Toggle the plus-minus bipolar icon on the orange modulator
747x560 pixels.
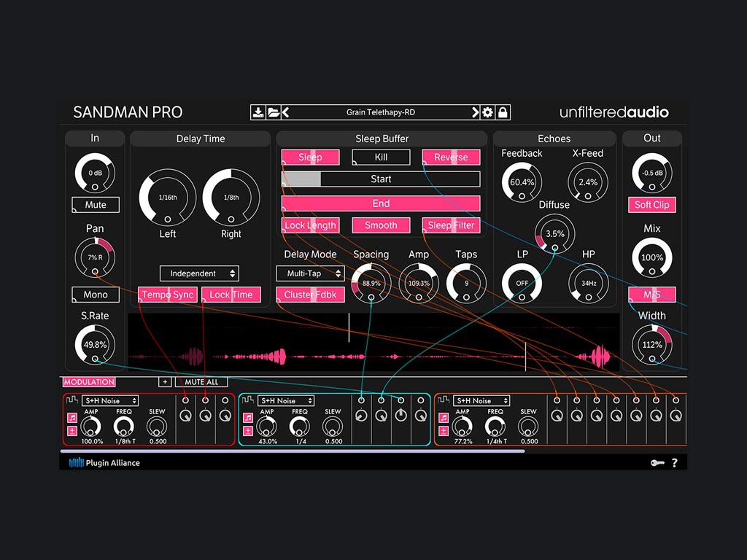(443, 431)
